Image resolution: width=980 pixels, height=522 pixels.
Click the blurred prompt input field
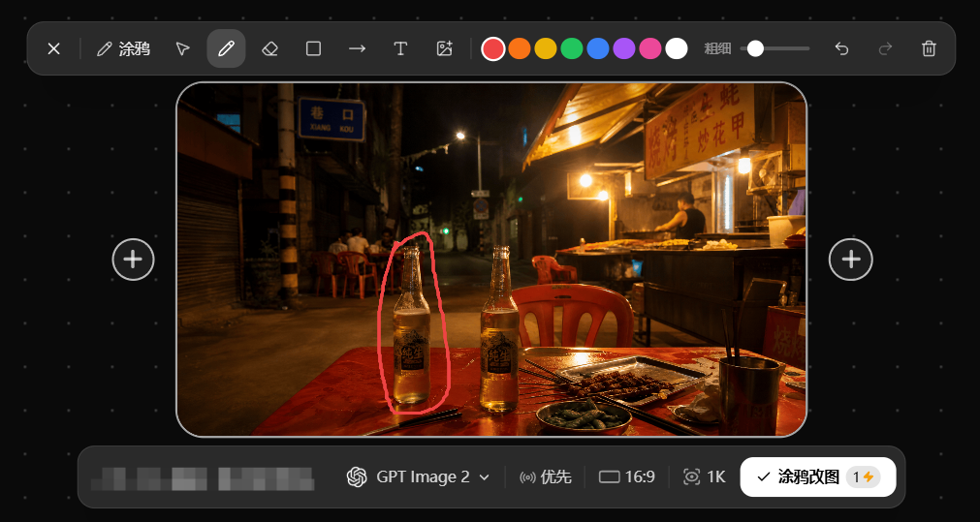203,477
